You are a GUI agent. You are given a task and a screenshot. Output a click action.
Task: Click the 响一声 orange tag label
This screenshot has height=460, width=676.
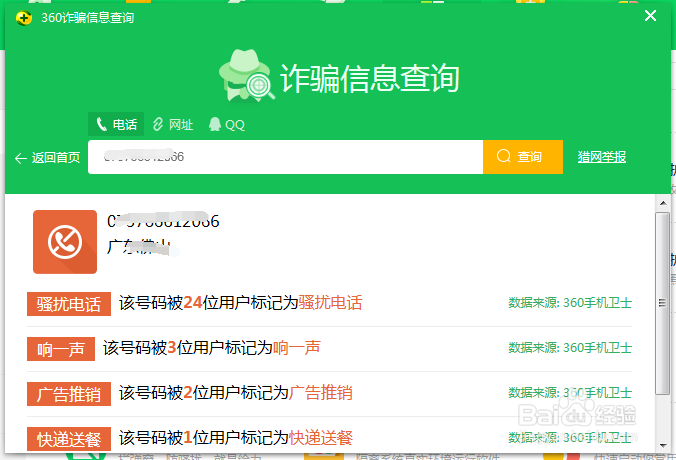click(x=61, y=349)
